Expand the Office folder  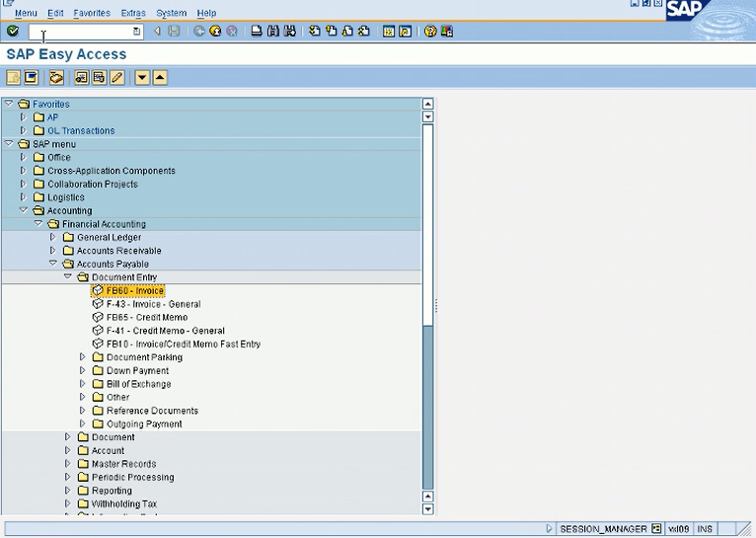[x=23, y=157]
